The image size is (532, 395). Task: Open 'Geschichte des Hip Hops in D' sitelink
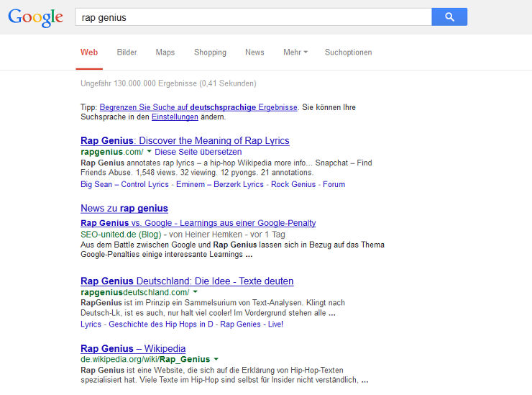[x=161, y=324]
